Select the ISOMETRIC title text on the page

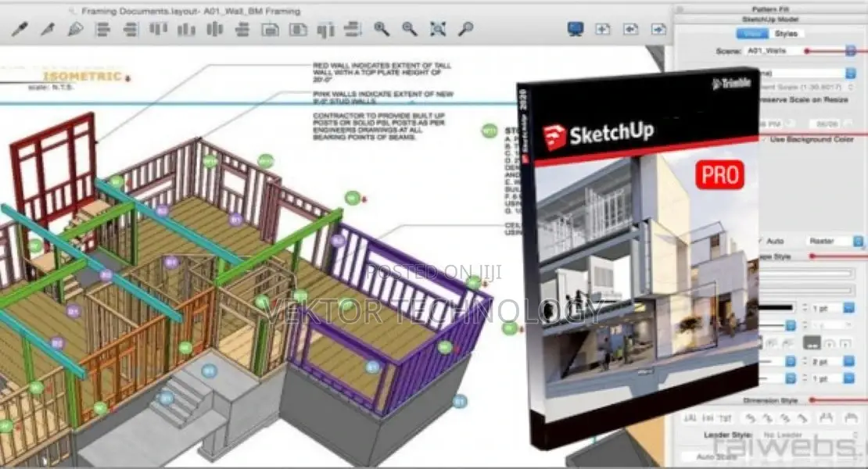[82, 77]
